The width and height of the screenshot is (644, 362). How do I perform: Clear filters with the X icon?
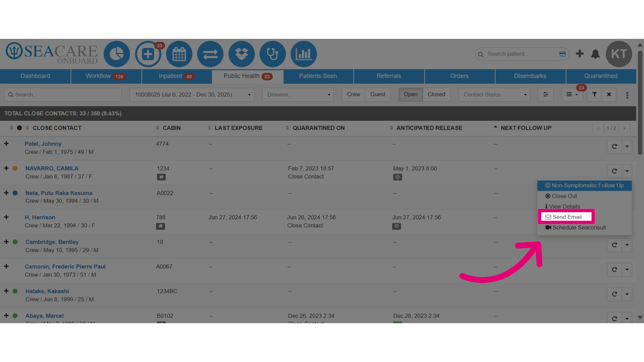coord(609,95)
